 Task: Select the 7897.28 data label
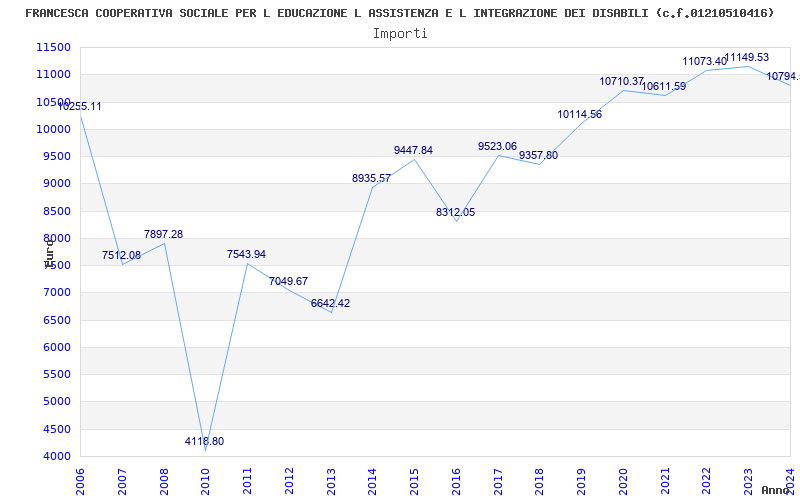[x=163, y=234]
